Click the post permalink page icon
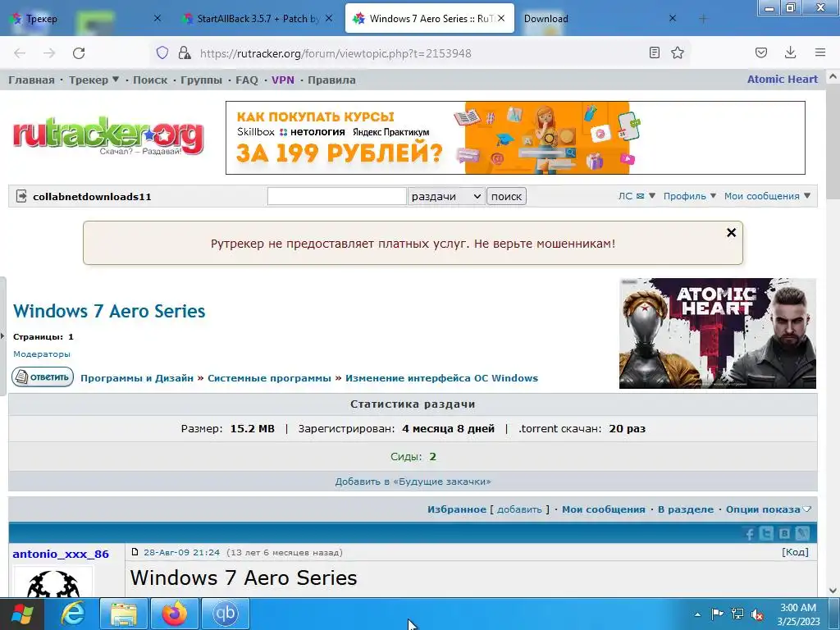 (x=135, y=552)
